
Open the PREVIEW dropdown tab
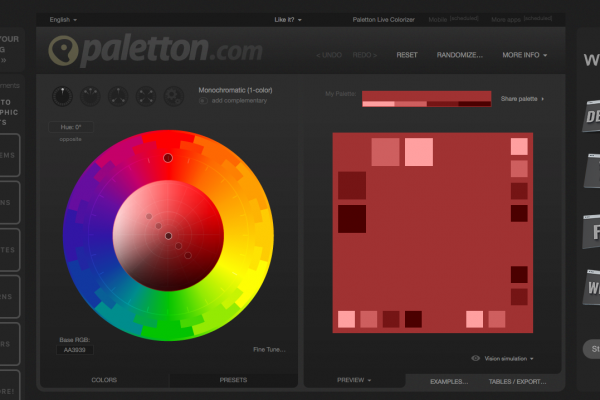tap(354, 380)
